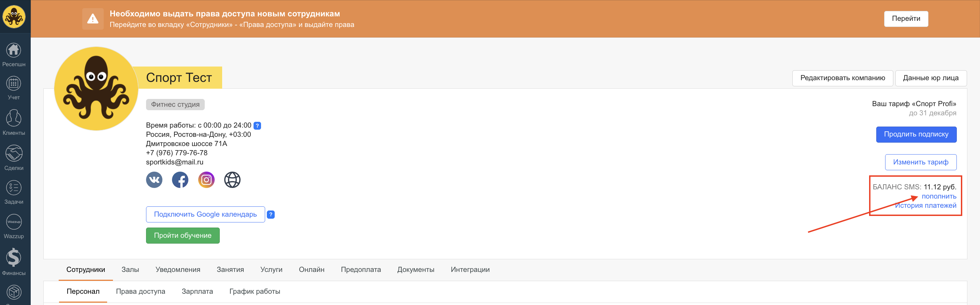Viewport: 980px width, 305px height.
Task: Open the company website globe icon
Action: pos(232,180)
